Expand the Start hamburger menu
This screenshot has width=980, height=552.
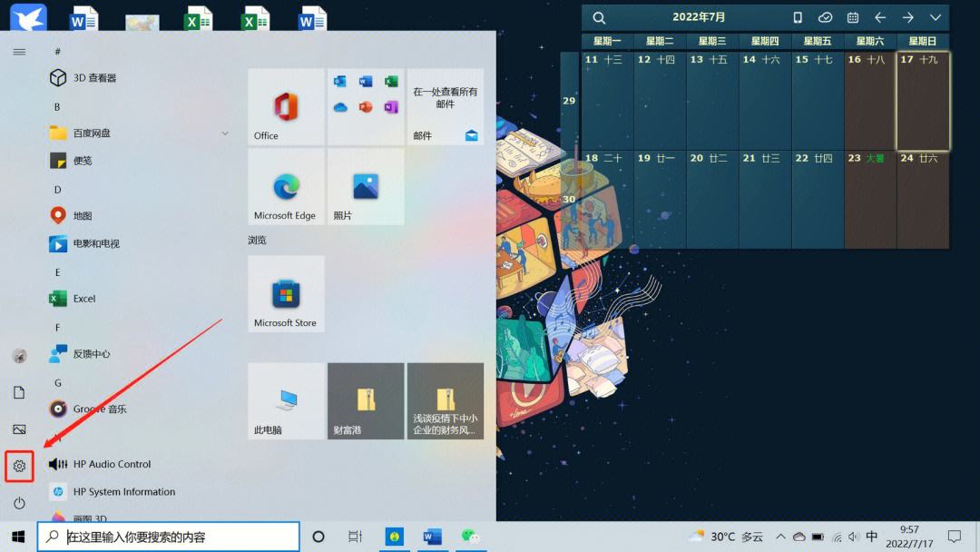(x=19, y=52)
